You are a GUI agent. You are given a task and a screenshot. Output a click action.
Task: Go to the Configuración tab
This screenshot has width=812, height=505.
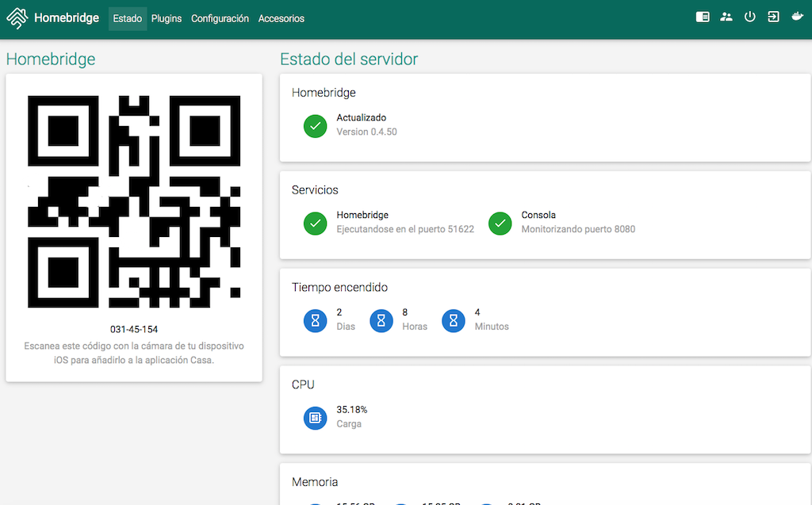coord(220,18)
